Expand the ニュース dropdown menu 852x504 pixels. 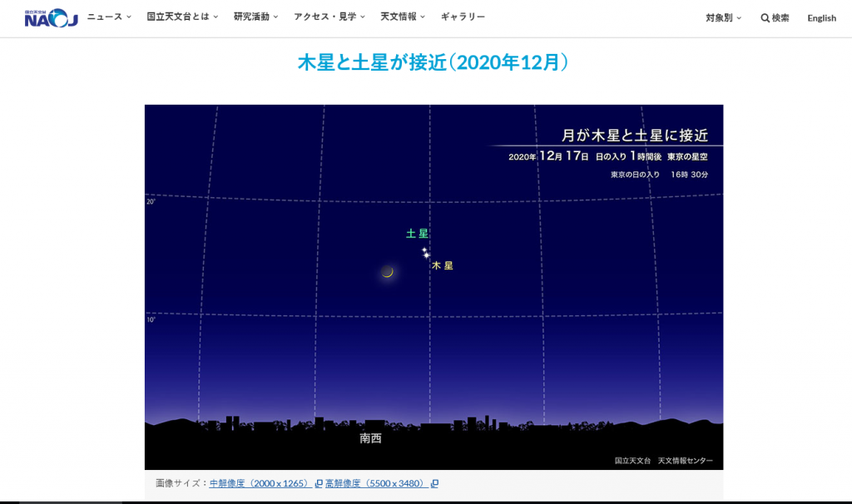point(109,17)
